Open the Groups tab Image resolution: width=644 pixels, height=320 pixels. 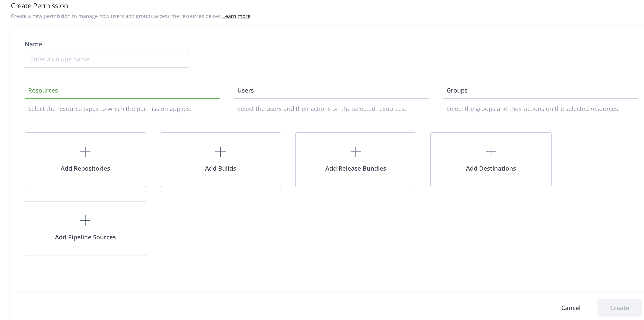point(457,90)
